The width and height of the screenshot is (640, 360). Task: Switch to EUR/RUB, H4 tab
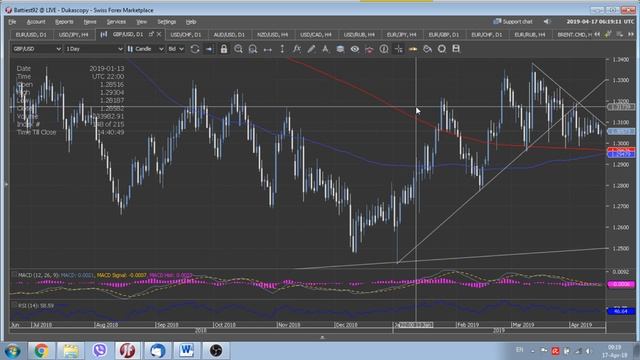(530, 35)
